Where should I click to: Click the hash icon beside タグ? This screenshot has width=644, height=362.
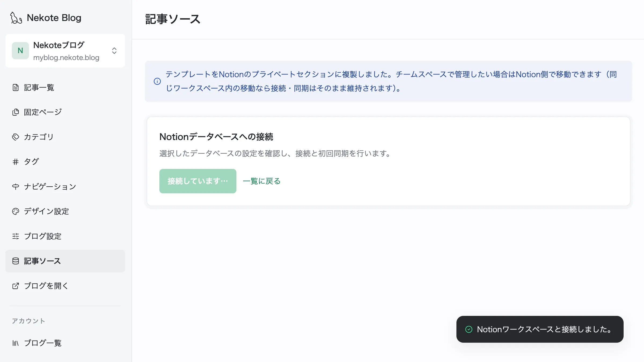[x=16, y=162]
